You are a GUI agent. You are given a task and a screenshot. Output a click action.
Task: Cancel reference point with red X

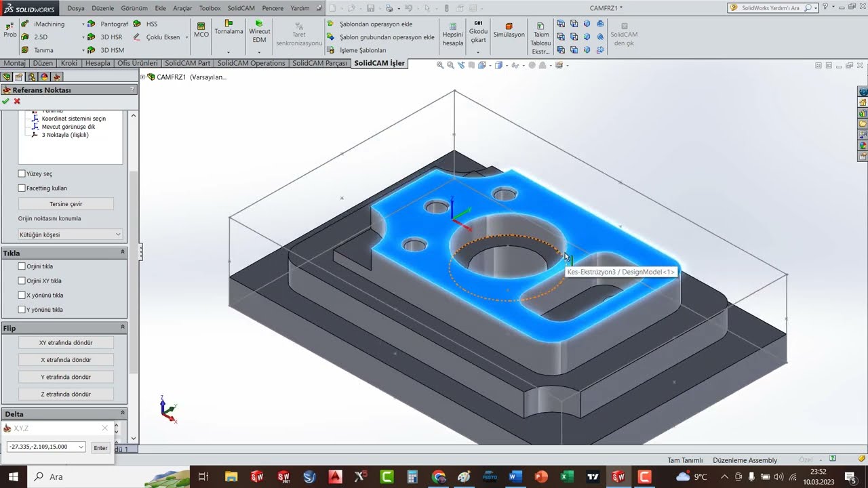17,101
